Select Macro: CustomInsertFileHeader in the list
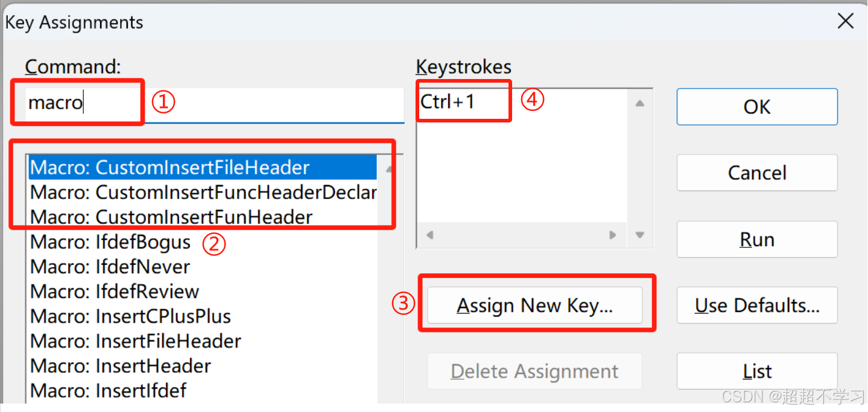The width and height of the screenshot is (868, 412). point(169,167)
